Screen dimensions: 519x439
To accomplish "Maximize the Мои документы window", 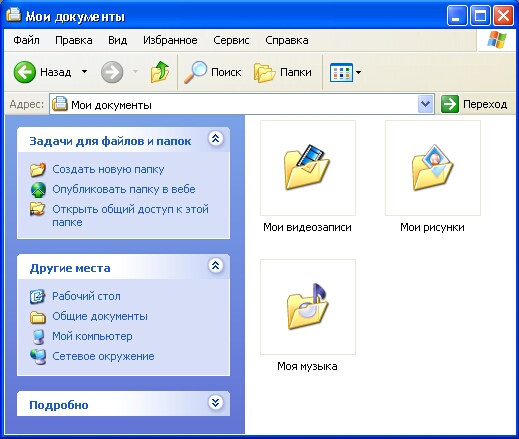I will pos(480,16).
